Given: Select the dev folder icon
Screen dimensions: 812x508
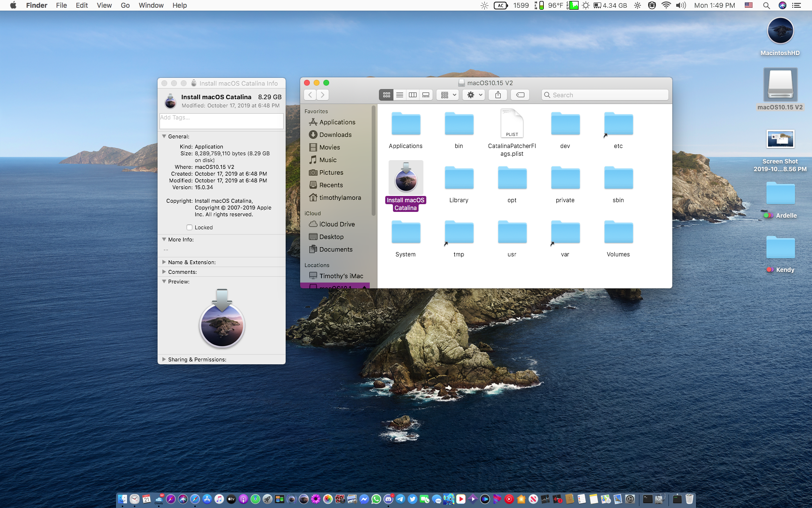Looking at the screenshot, I should (x=565, y=124).
